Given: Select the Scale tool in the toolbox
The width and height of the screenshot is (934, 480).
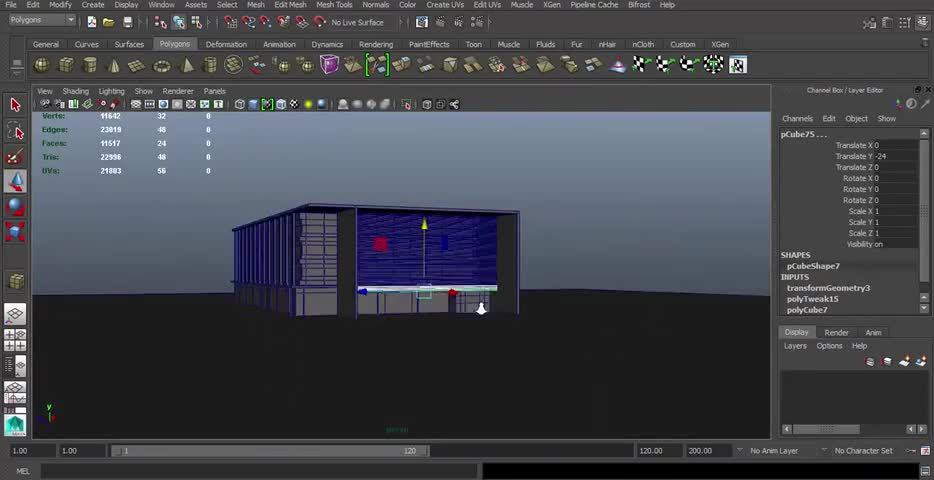Looking at the screenshot, I should click(x=15, y=231).
